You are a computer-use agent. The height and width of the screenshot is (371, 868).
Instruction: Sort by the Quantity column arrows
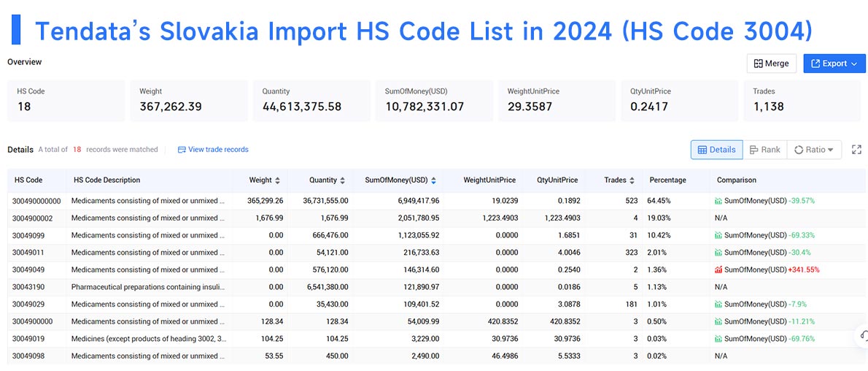343,180
